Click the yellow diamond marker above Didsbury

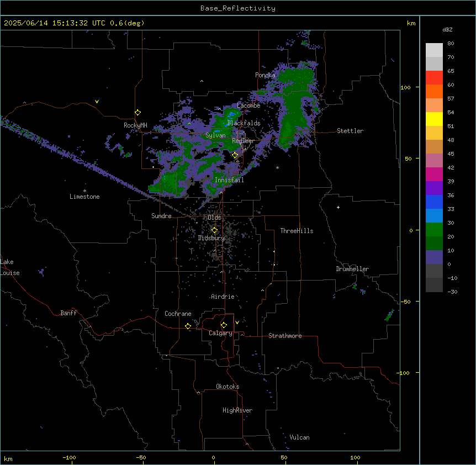point(214,230)
